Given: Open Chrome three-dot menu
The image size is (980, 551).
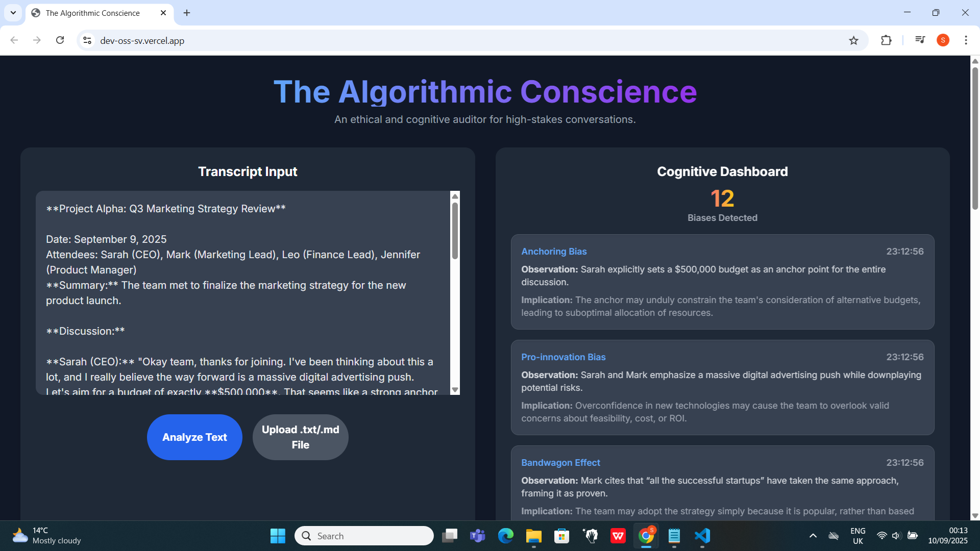Looking at the screenshot, I should click(x=966, y=40).
